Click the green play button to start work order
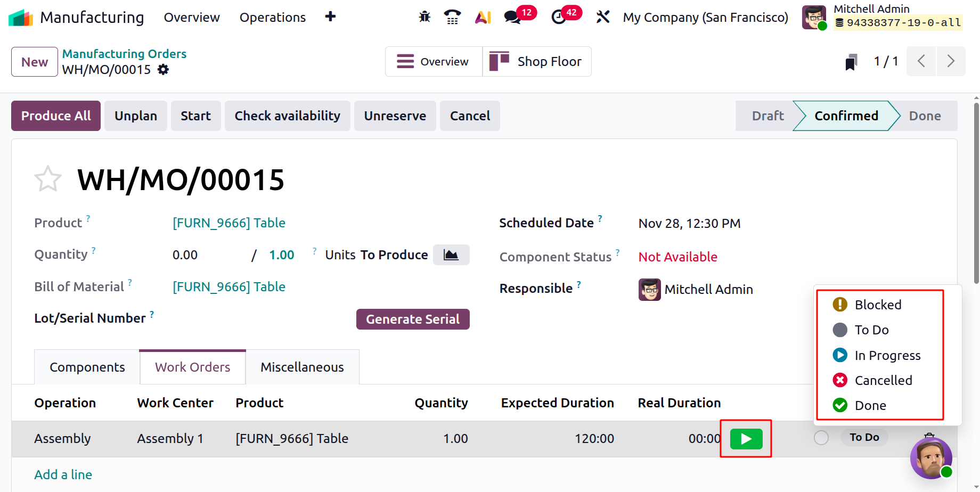Screen dimensions: 980x492 746,439
